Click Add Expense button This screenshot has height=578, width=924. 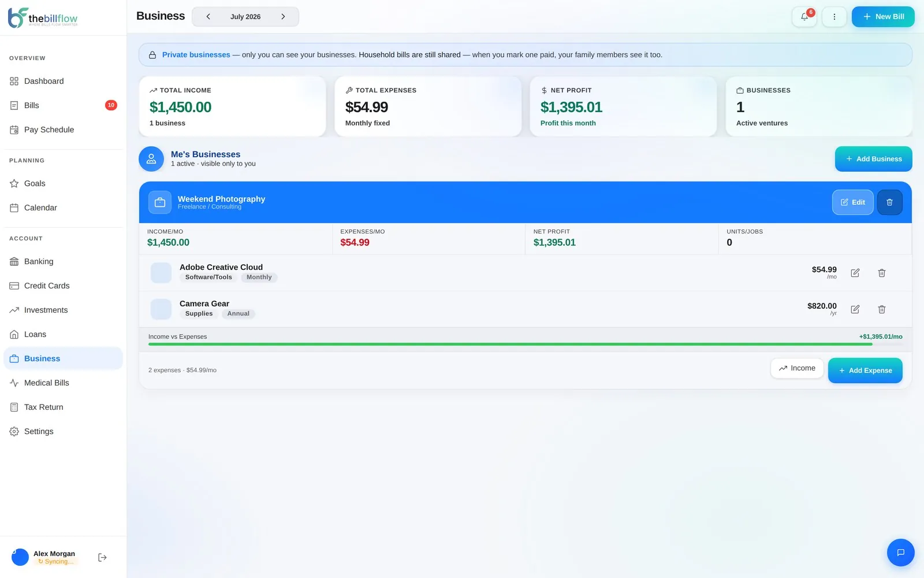pos(865,370)
